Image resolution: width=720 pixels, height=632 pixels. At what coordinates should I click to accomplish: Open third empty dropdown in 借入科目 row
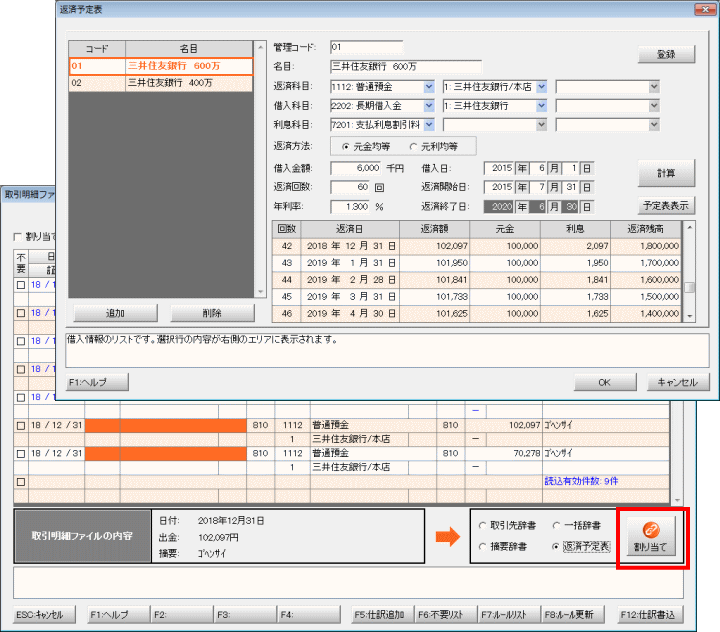click(x=654, y=106)
